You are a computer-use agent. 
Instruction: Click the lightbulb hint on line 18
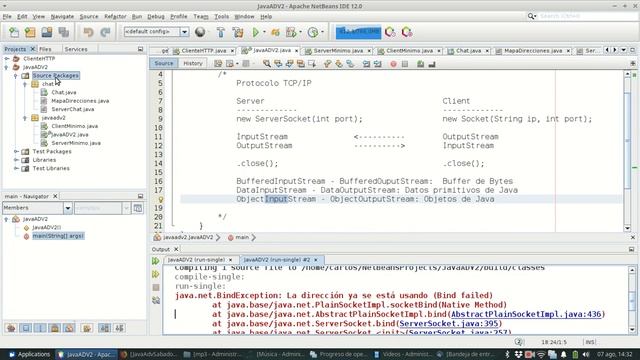tap(161, 199)
